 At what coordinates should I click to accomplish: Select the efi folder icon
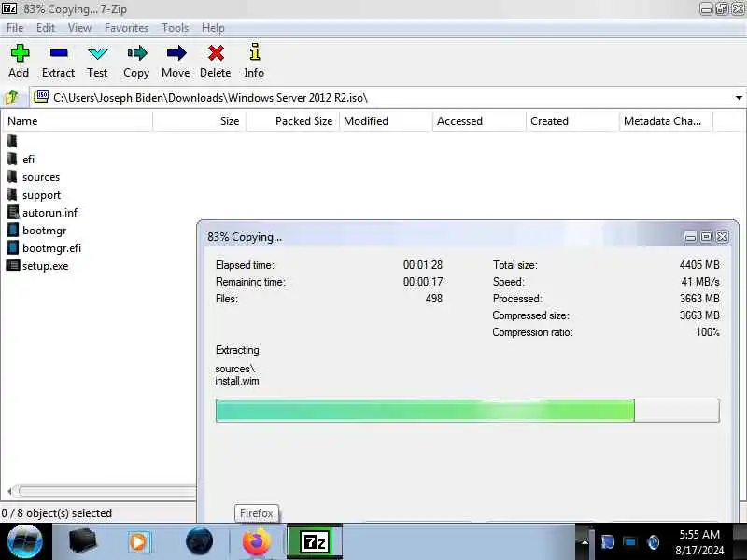(x=12, y=159)
